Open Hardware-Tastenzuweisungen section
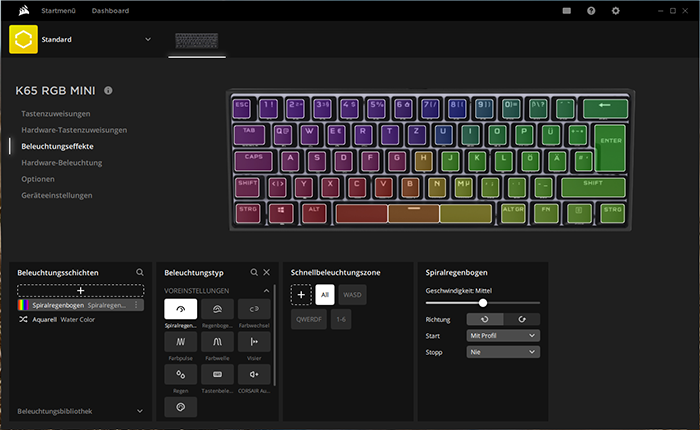This screenshot has height=430, width=700. tap(74, 130)
